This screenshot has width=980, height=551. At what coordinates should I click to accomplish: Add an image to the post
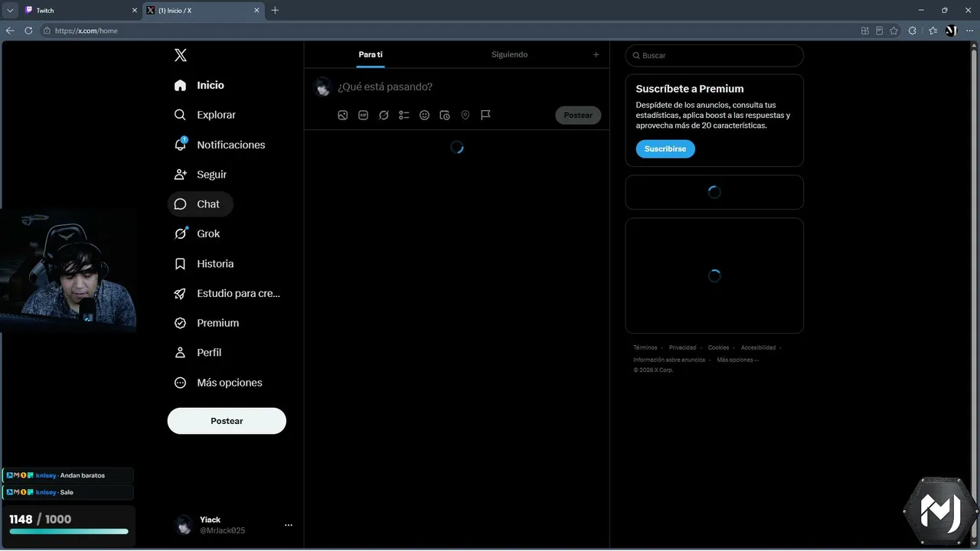pos(343,115)
